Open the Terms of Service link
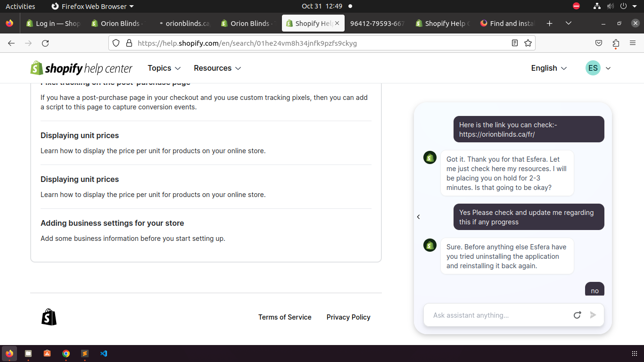Viewport: 644px width, 362px height. [x=285, y=317]
